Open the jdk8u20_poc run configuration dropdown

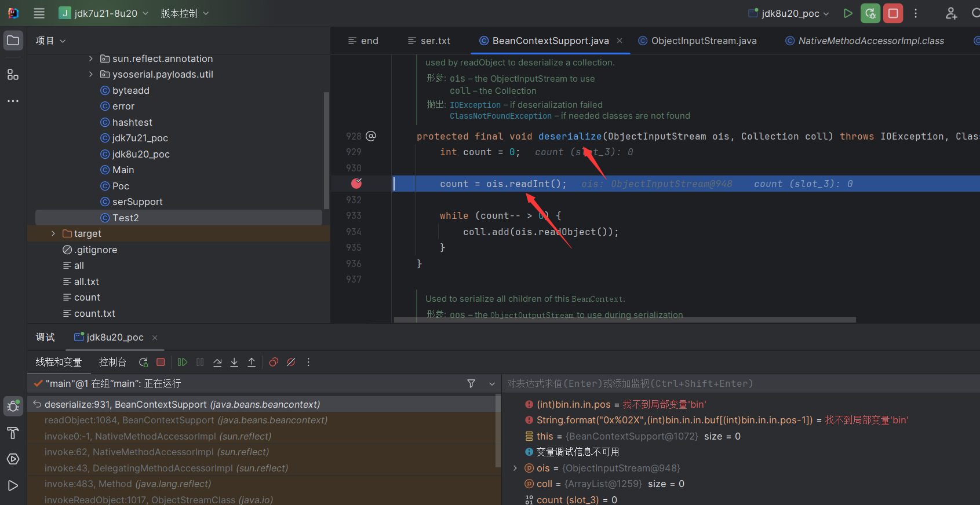tap(789, 13)
